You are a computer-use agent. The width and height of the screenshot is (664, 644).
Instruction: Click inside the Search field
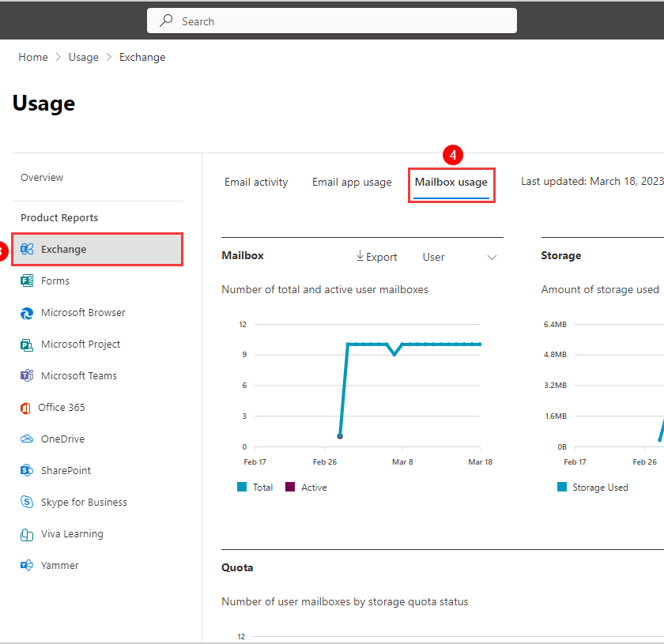[x=331, y=21]
